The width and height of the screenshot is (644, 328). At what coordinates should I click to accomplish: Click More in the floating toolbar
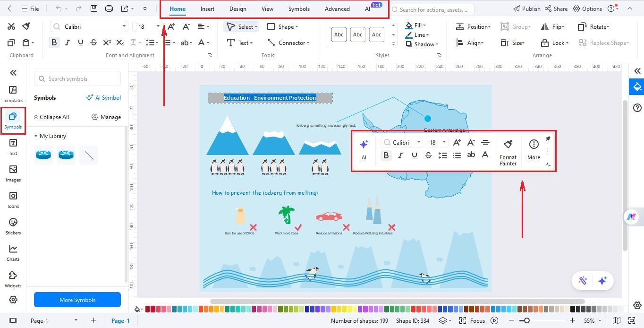pyautogui.click(x=534, y=150)
